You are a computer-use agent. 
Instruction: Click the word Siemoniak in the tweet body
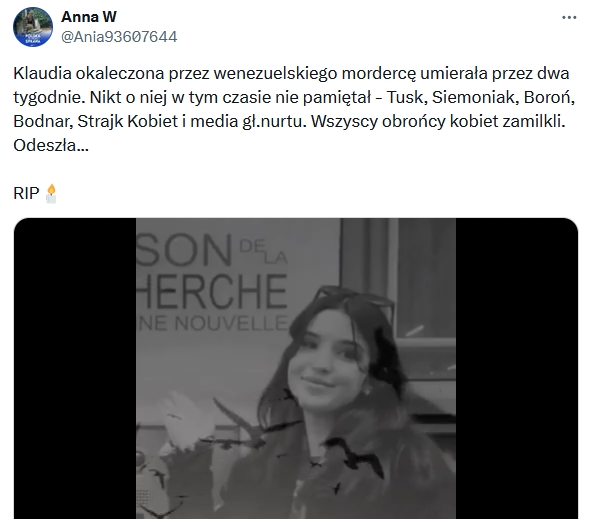[x=475, y=97]
